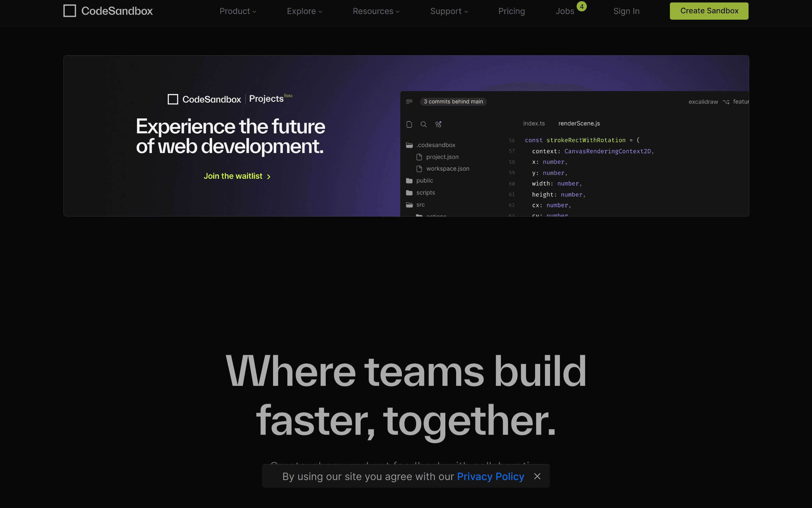
Task: Click the width: number line in code
Action: (x=557, y=184)
